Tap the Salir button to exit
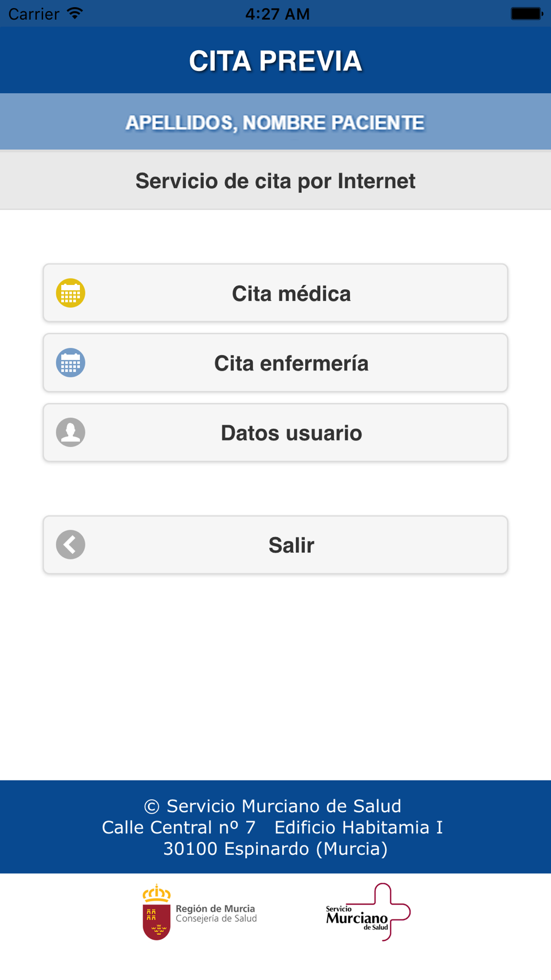 275,545
